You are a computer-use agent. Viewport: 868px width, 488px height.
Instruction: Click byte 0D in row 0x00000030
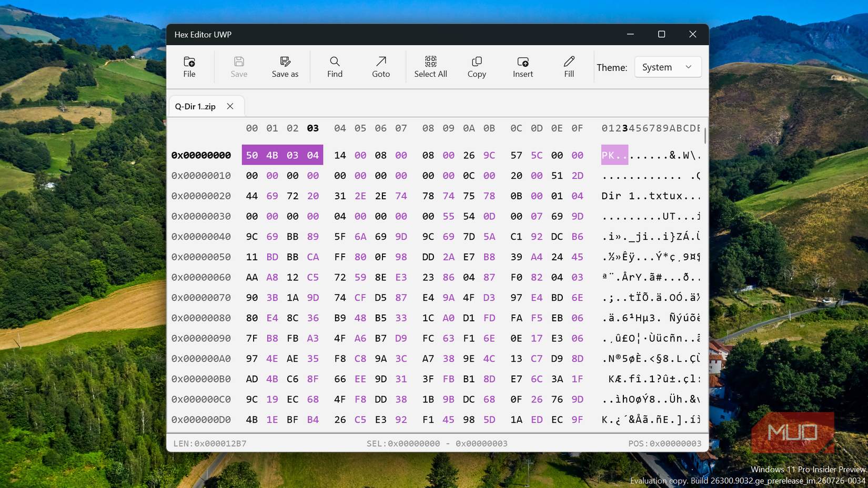489,216
